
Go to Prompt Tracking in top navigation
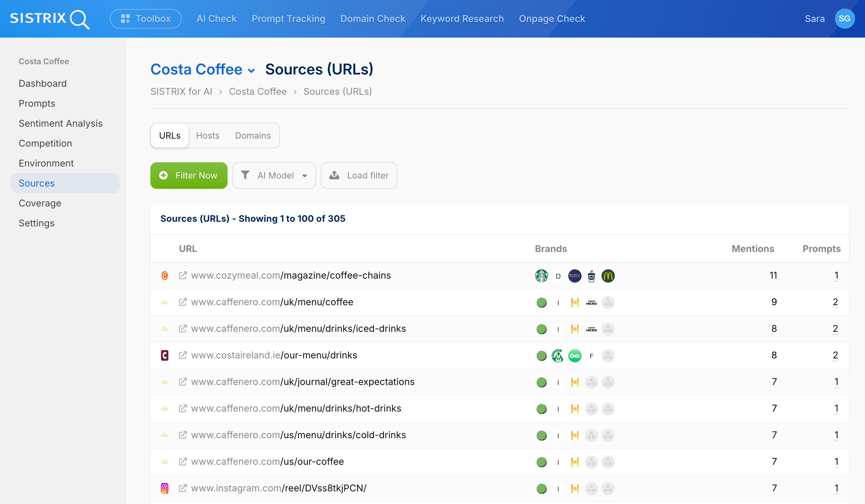(288, 19)
